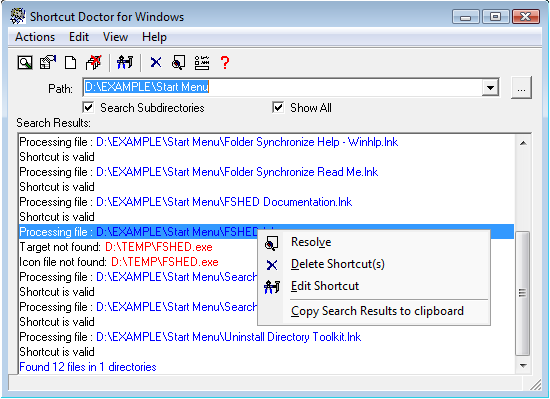
Task: Select the Folder Synchronize Help - Winhlp.lnk row
Action: pyautogui.click(x=266, y=142)
